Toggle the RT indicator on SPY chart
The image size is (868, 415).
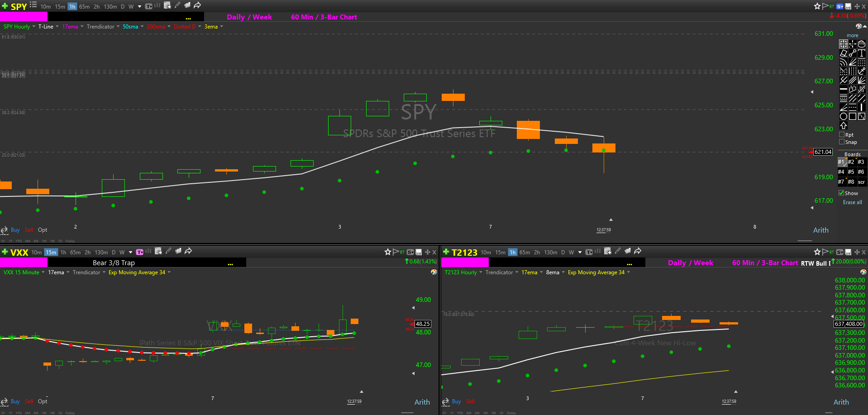832,6
